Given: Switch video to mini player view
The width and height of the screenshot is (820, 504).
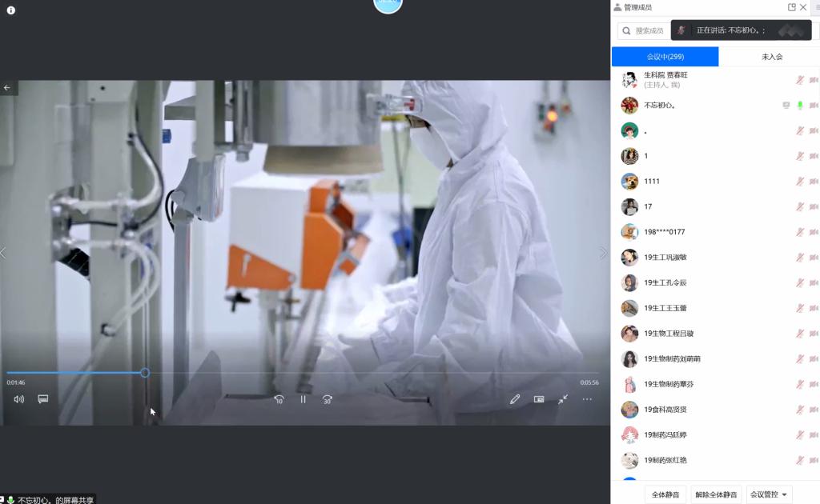Looking at the screenshot, I should 539,399.
